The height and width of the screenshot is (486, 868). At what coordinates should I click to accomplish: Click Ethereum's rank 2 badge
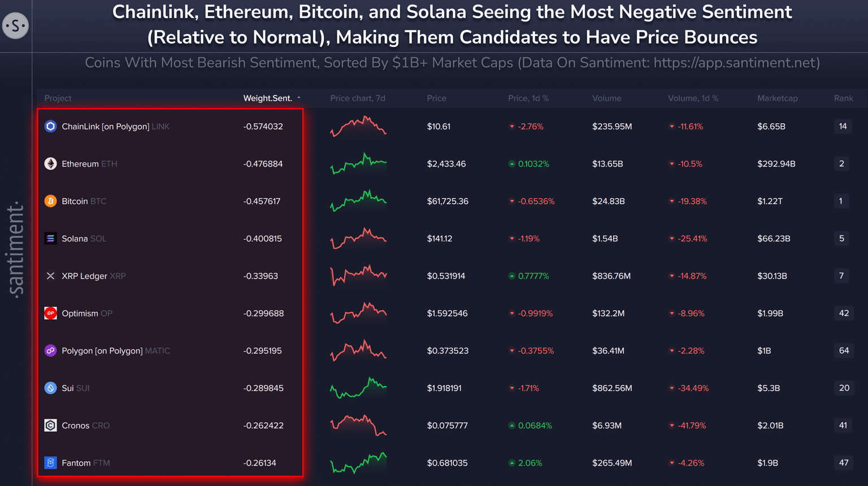(841, 164)
